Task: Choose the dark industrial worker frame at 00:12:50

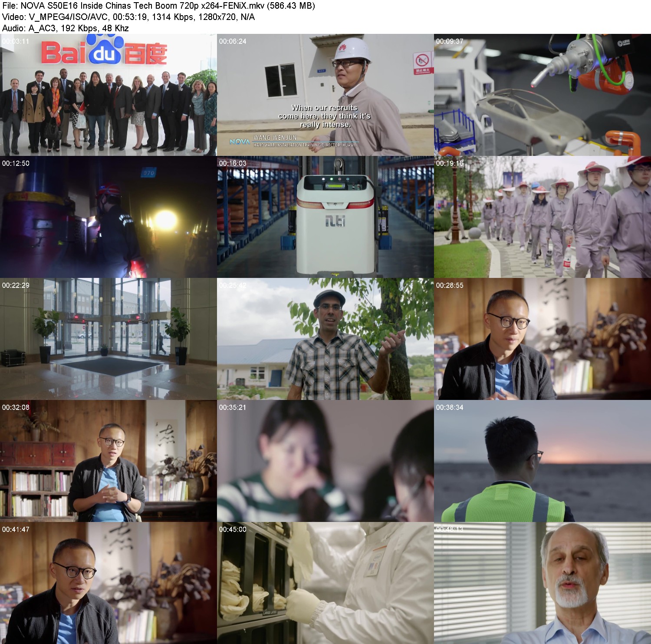Action: click(x=108, y=217)
